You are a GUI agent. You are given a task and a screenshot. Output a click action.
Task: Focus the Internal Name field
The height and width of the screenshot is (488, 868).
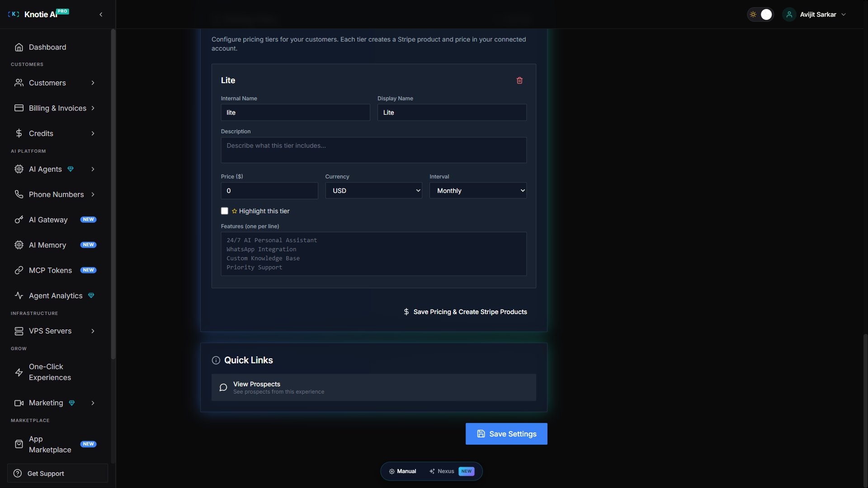coord(295,113)
